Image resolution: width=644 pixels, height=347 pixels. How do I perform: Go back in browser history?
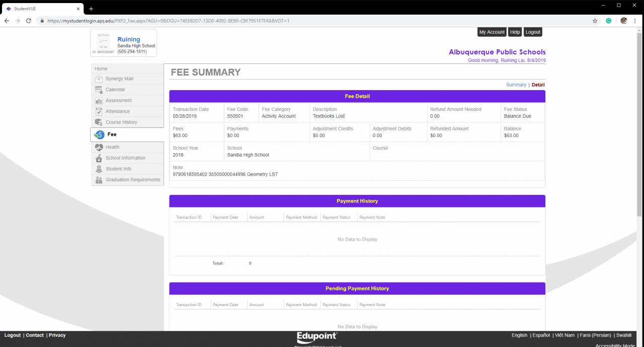(7, 21)
